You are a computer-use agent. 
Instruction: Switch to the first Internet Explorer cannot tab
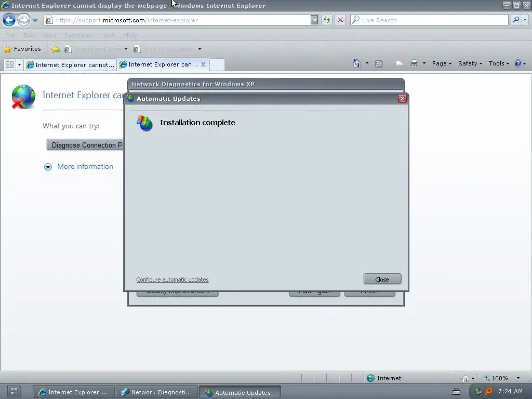[x=70, y=65]
